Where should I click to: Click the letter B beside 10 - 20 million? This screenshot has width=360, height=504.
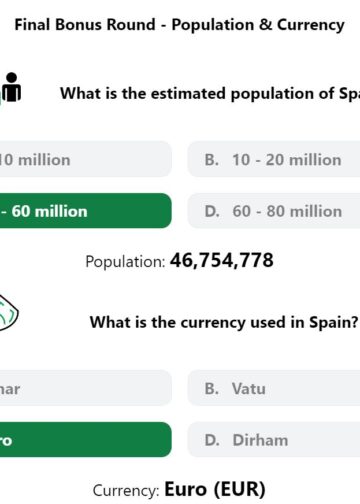click(x=212, y=160)
